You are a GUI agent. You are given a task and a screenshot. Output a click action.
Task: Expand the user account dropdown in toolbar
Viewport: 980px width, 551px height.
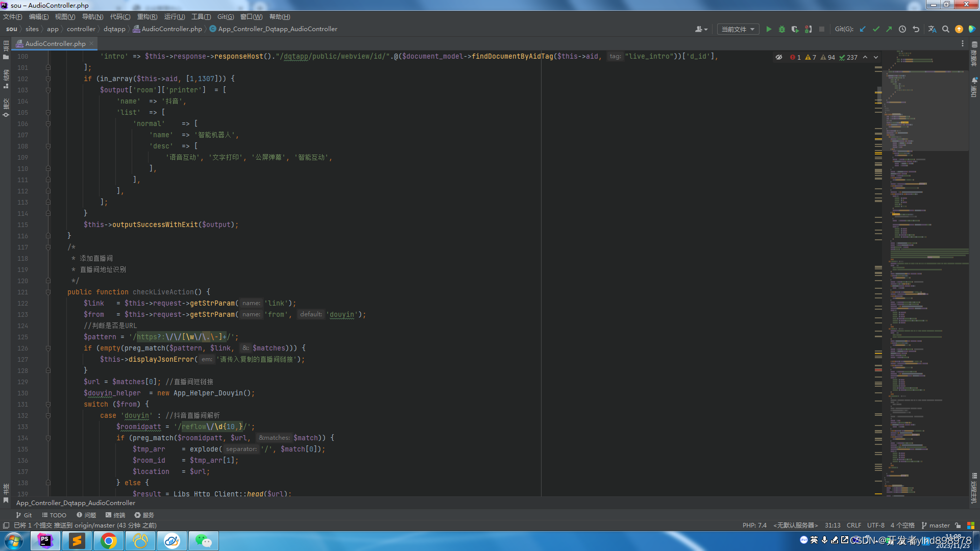pos(701,29)
